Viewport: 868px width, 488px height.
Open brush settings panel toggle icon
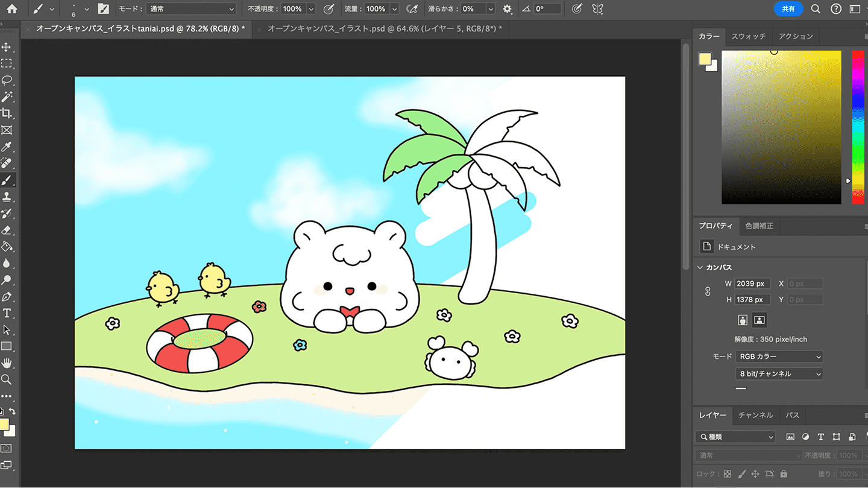103,9
